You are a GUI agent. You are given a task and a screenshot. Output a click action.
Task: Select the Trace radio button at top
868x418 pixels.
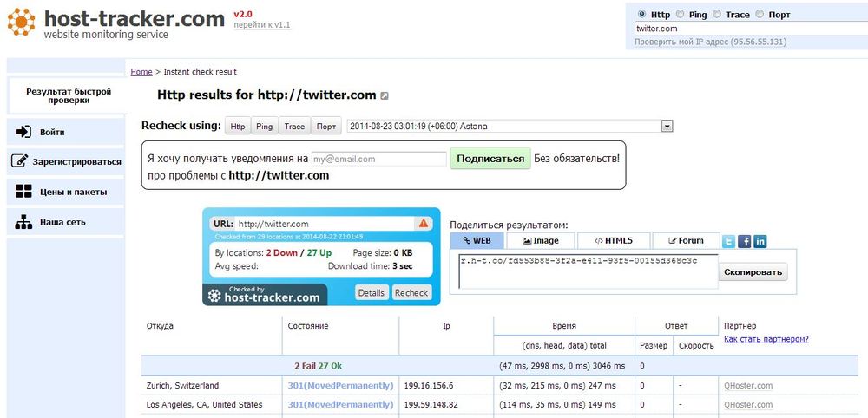(x=717, y=15)
